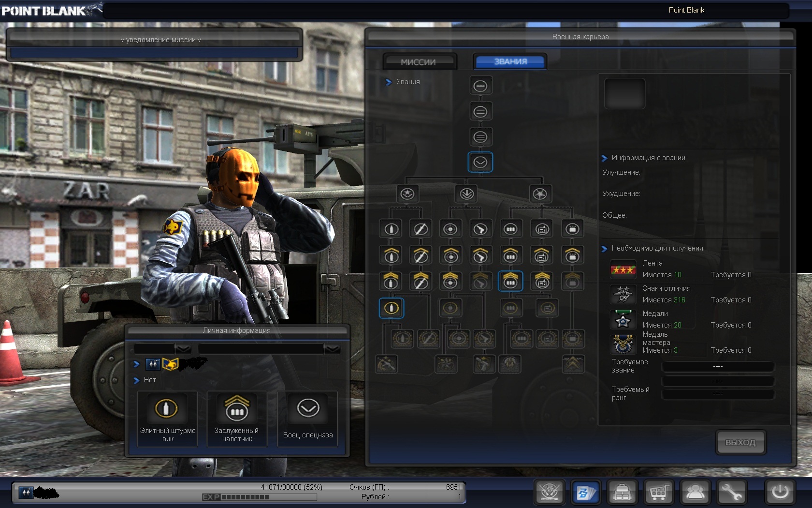Click the power exit icon

tap(780, 493)
